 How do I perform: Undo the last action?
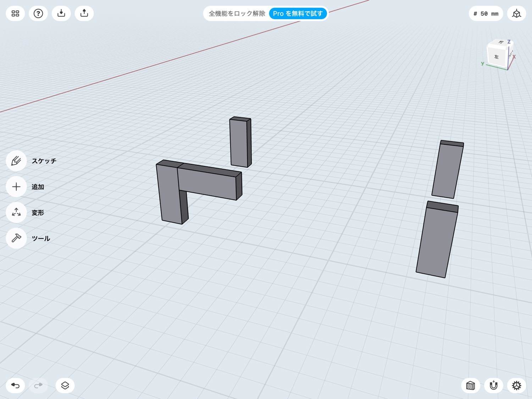[15, 386]
